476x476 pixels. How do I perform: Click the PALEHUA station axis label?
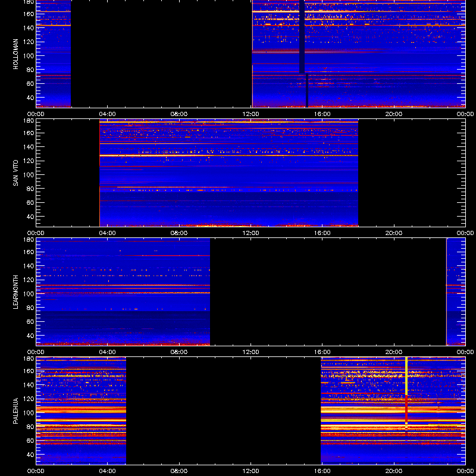[x=15, y=411]
